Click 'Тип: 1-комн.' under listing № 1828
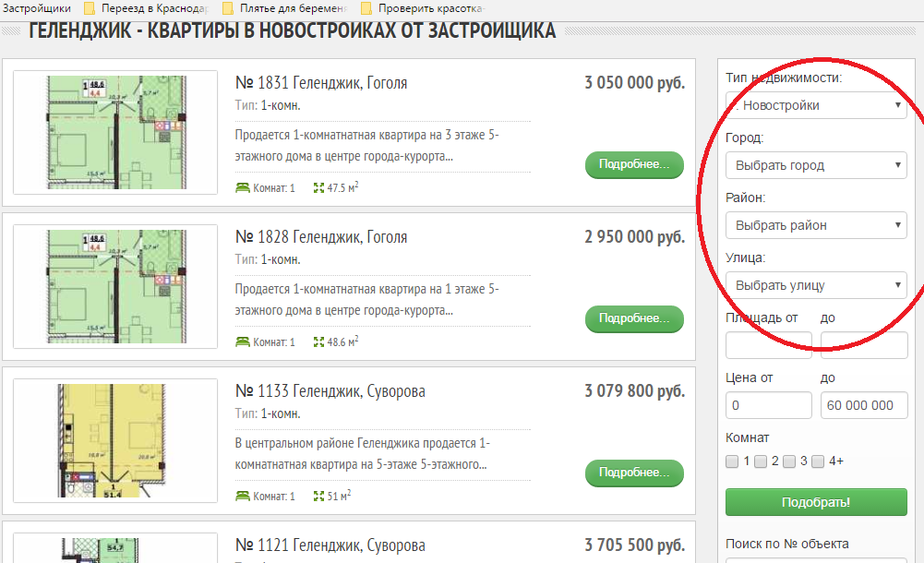 click(x=268, y=259)
